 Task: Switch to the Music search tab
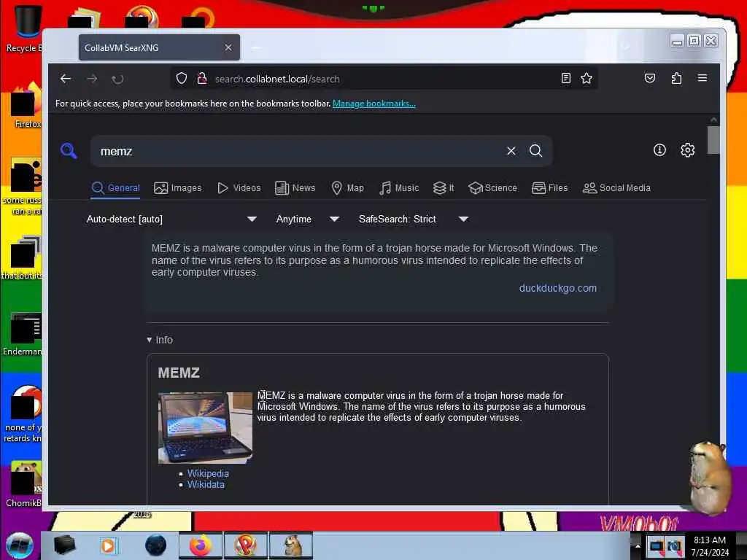399,188
